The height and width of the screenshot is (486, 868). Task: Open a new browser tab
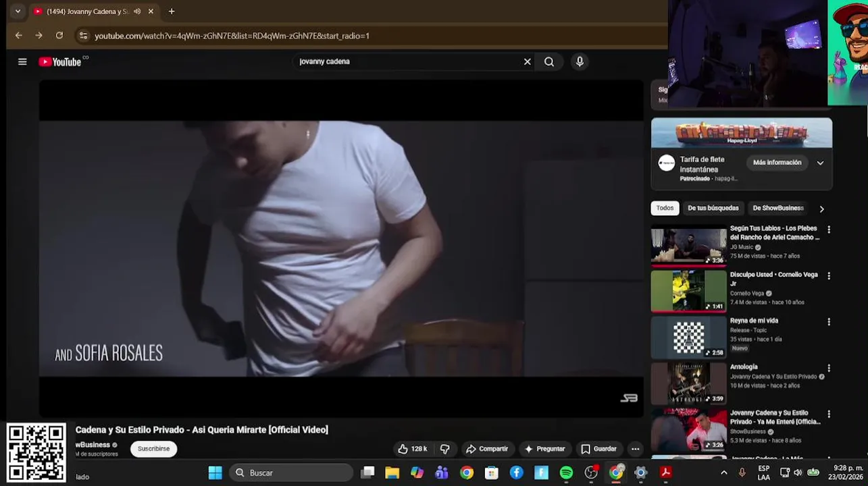pyautogui.click(x=172, y=11)
